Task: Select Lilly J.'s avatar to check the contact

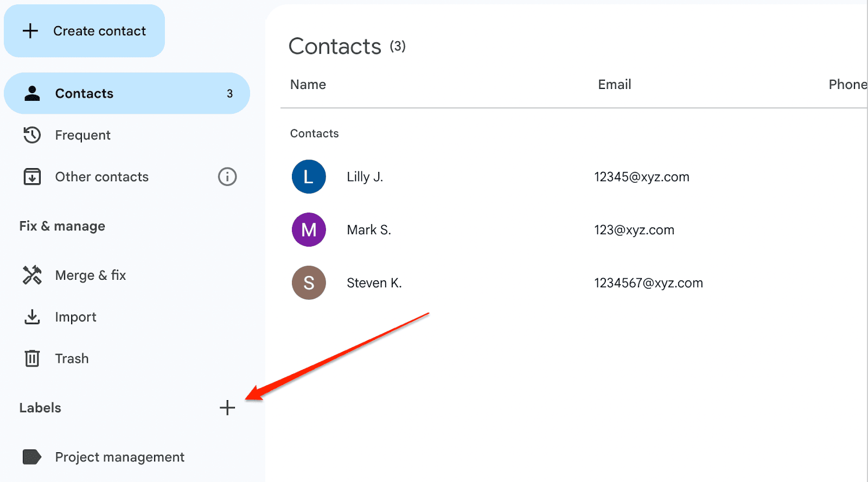Action: coord(309,176)
